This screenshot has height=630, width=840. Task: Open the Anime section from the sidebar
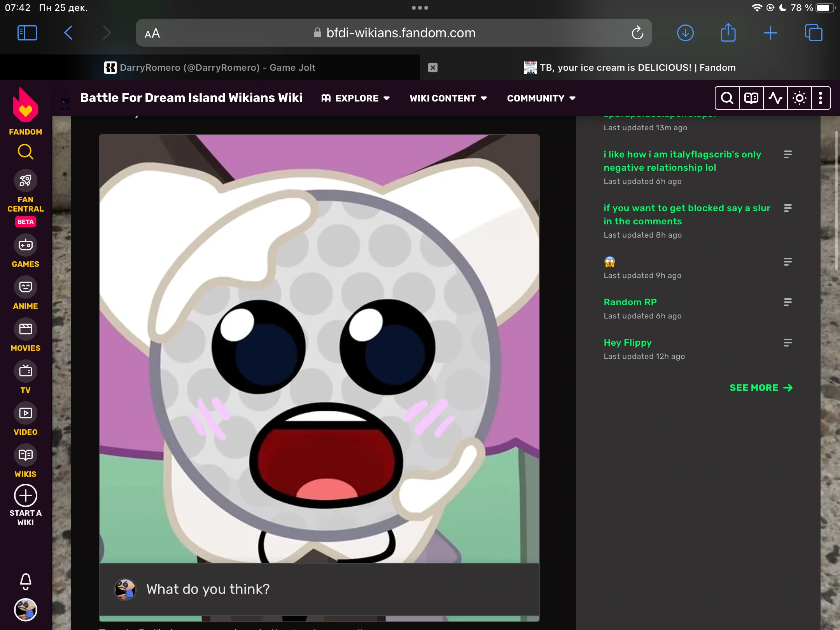[25, 287]
